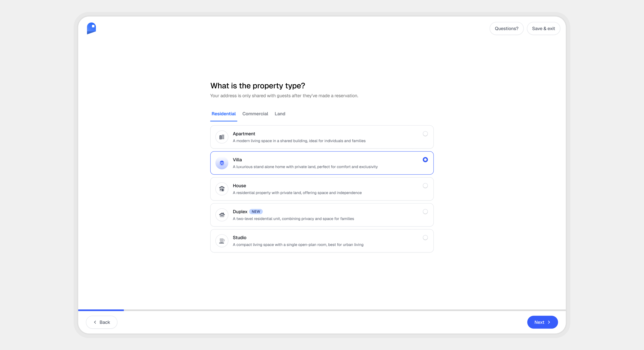Click the NEW badge beside Duplex
644x350 pixels.
[256, 212]
